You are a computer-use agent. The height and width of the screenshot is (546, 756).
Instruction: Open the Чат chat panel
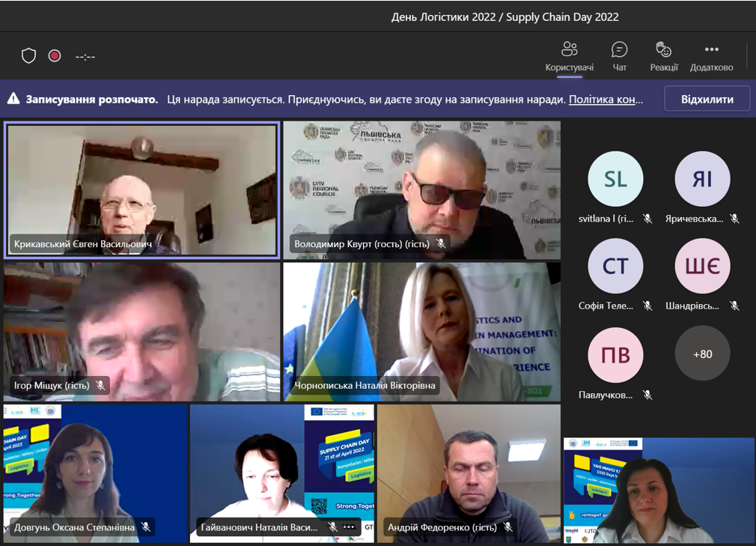(620, 57)
